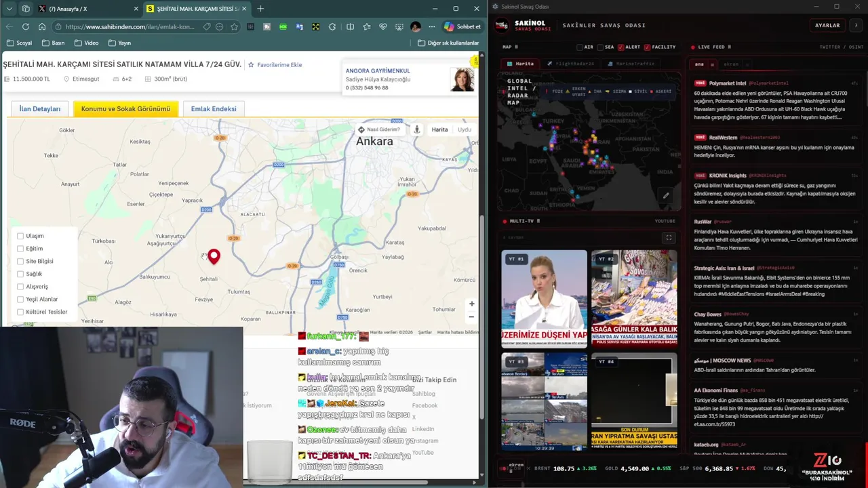The height and width of the screenshot is (488, 868).
Task: Switch to İlan Detayları tab
Action: 40,108
